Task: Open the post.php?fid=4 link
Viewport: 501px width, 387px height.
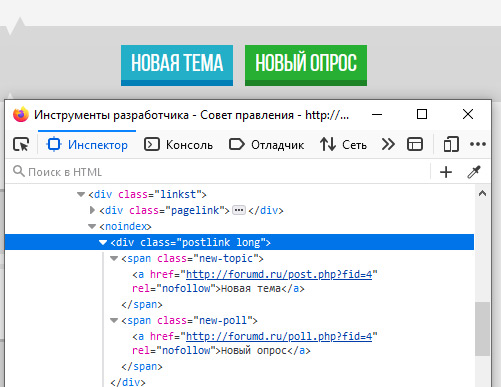Action: point(279,274)
